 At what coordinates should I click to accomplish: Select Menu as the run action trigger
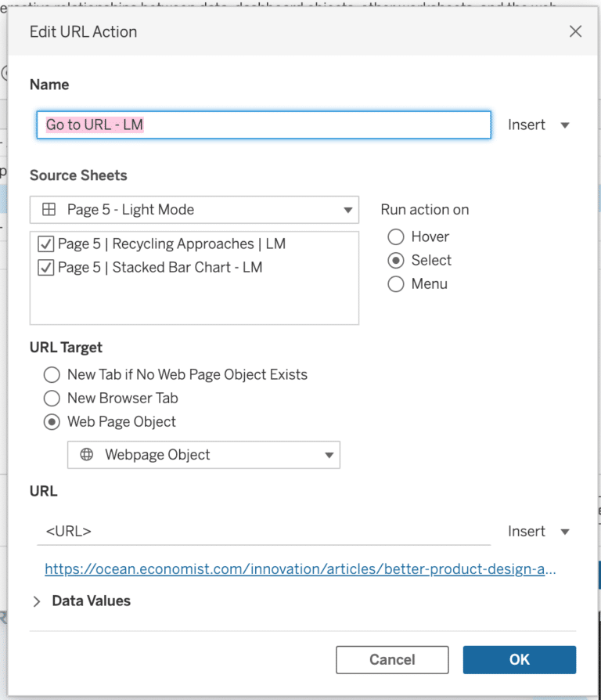click(397, 284)
